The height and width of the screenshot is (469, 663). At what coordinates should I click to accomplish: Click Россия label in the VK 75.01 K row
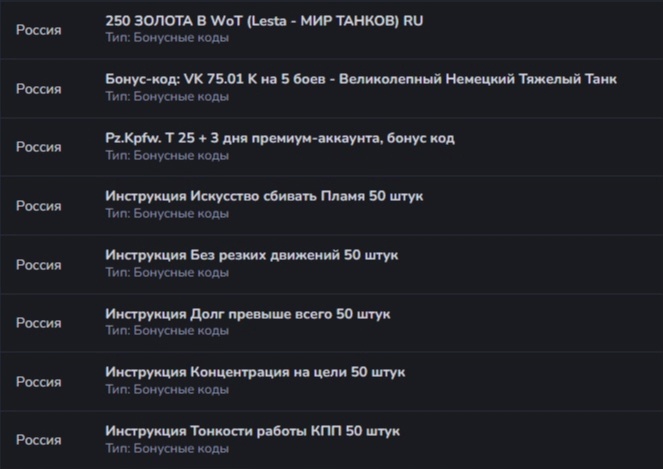(38, 89)
